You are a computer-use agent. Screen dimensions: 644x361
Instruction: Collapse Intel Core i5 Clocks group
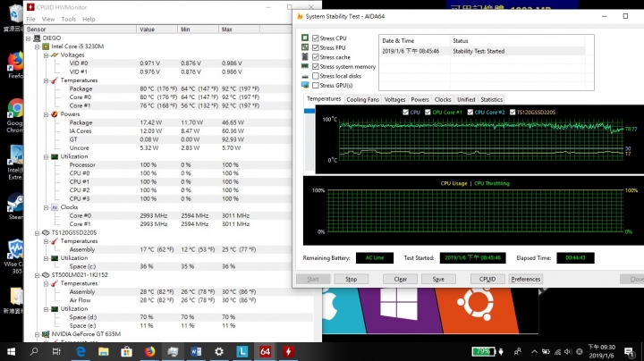pyautogui.click(x=46, y=207)
